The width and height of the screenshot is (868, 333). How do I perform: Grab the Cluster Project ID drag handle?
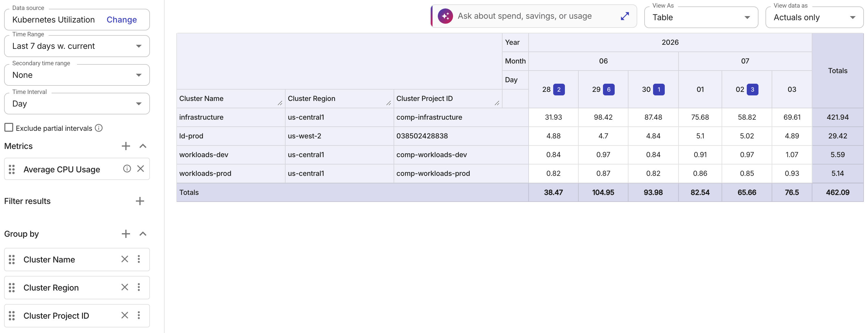(12, 315)
